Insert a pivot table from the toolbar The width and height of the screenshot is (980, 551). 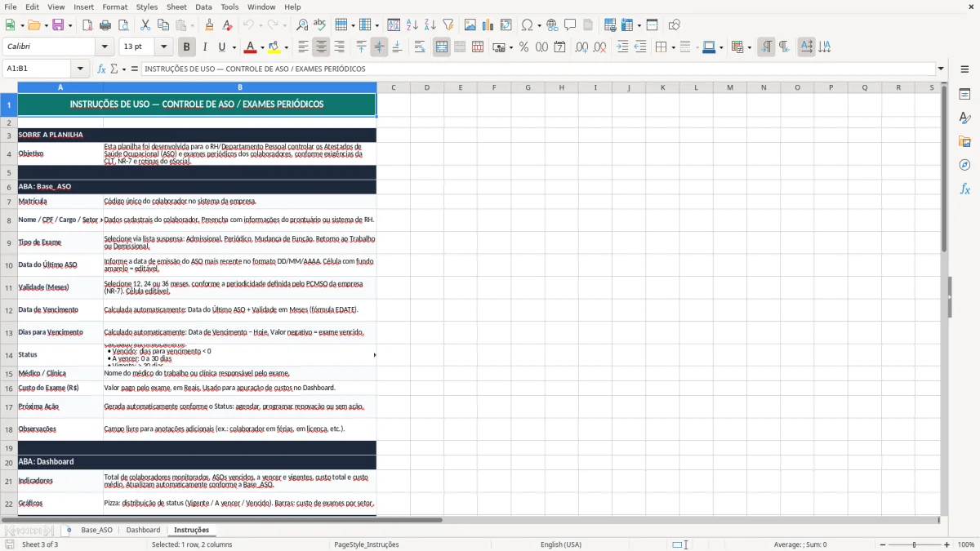click(x=506, y=25)
